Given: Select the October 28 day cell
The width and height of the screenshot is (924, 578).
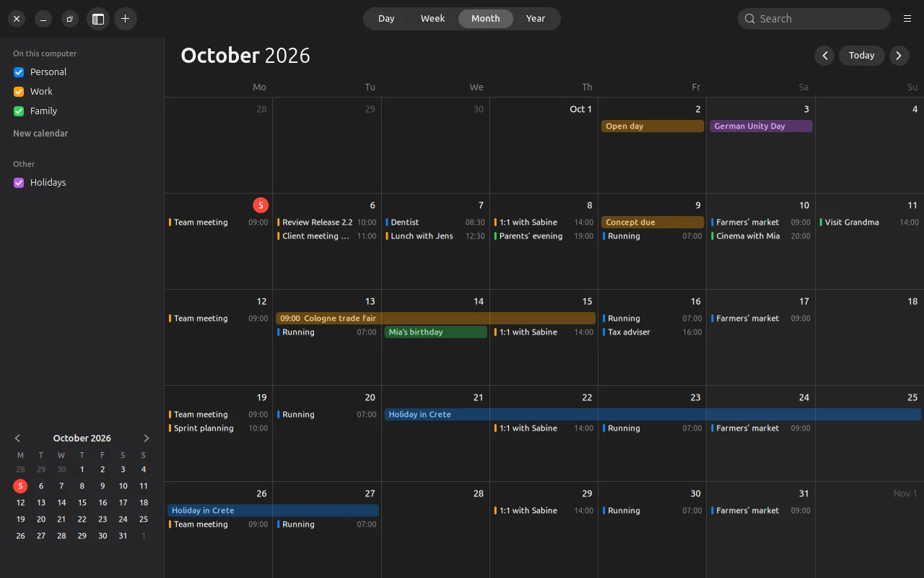Looking at the screenshot, I should tap(435, 530).
